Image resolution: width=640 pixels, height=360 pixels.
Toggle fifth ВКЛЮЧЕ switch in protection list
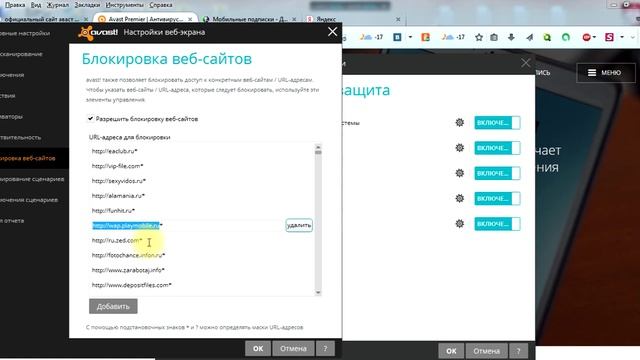coord(497,224)
